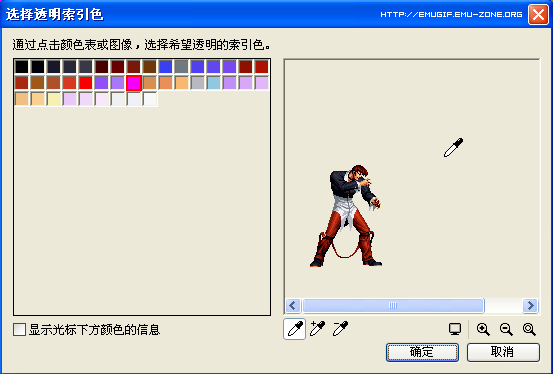Viewport: 553px width, 374px height.
Task: Zoom out with the minus magnifier
Action: 506,329
